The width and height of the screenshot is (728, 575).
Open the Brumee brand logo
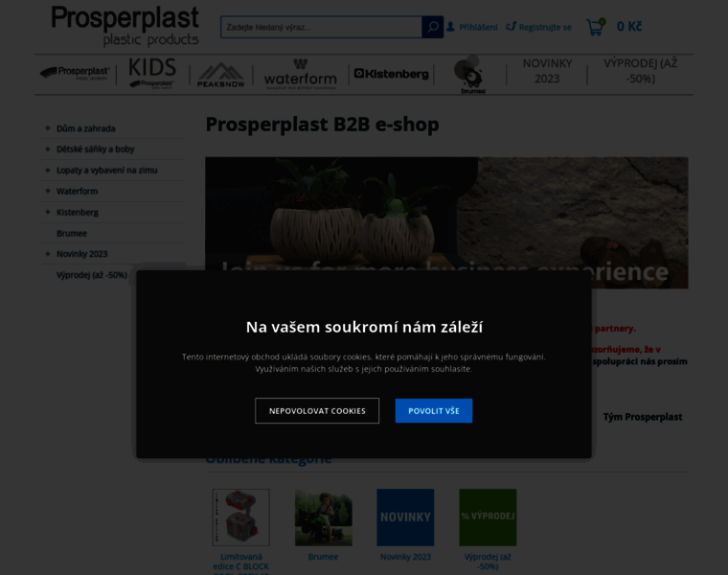(x=471, y=75)
